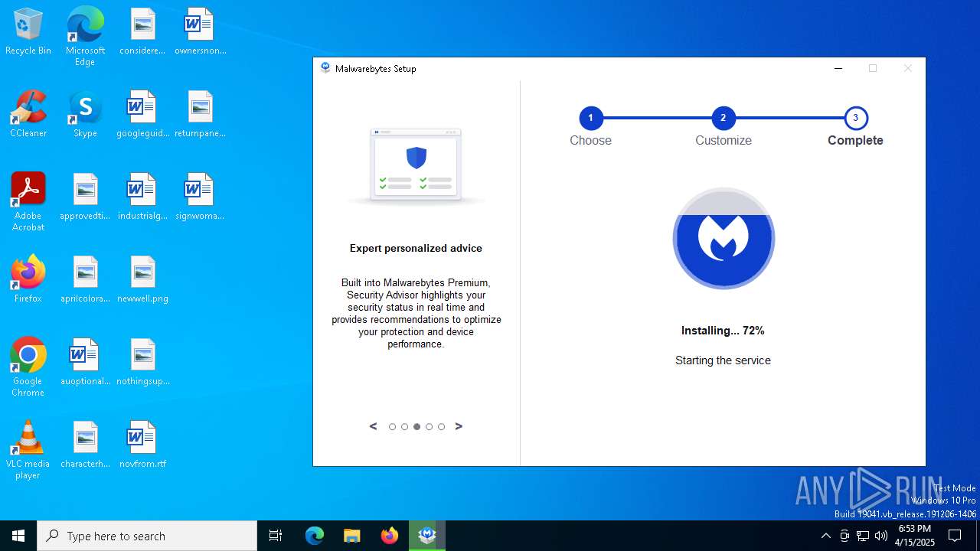This screenshot has height=551, width=980.
Task: Select the auoptional... Word document
Action: (85, 362)
